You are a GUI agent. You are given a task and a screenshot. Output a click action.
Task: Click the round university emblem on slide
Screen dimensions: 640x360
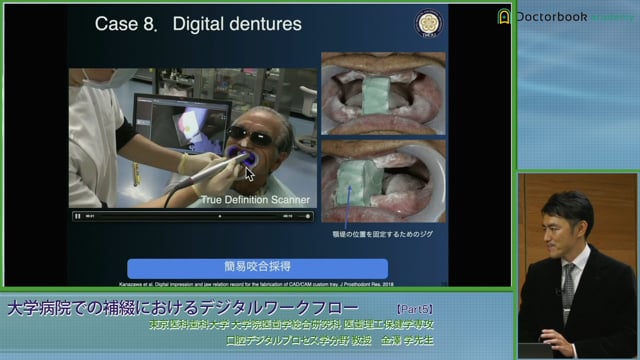coord(429,23)
